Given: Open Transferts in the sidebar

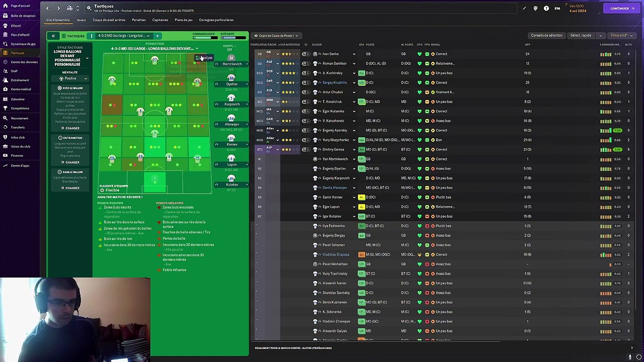Looking at the screenshot, I should [x=18, y=127].
